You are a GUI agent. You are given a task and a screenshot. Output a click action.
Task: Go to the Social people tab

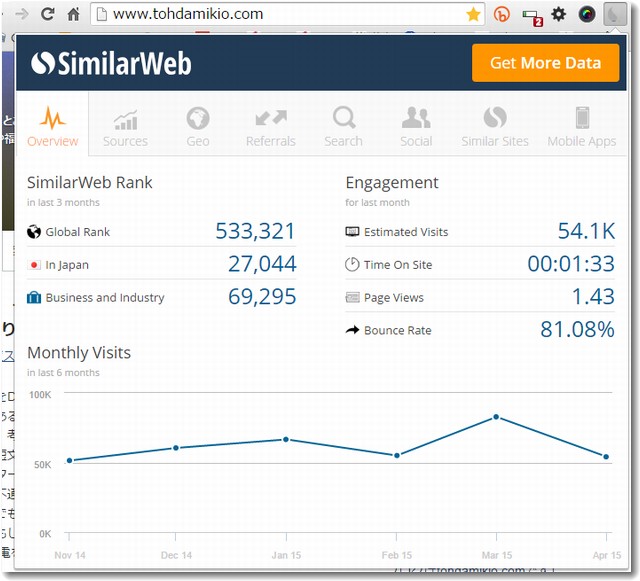(x=416, y=126)
